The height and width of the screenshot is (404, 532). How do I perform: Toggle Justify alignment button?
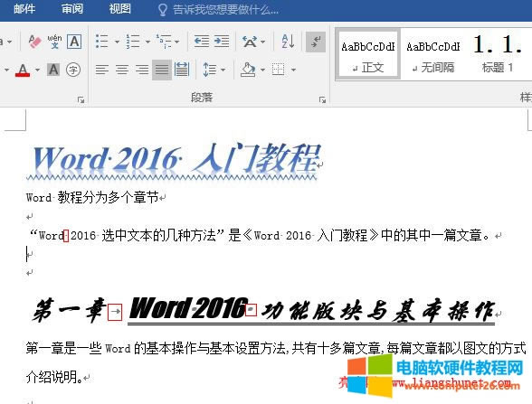pyautogui.click(x=162, y=70)
